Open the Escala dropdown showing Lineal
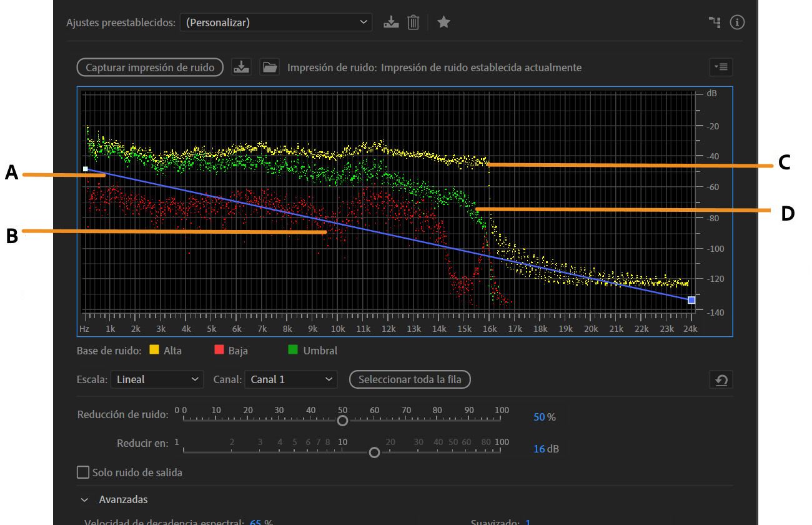The image size is (812, 525). click(157, 379)
